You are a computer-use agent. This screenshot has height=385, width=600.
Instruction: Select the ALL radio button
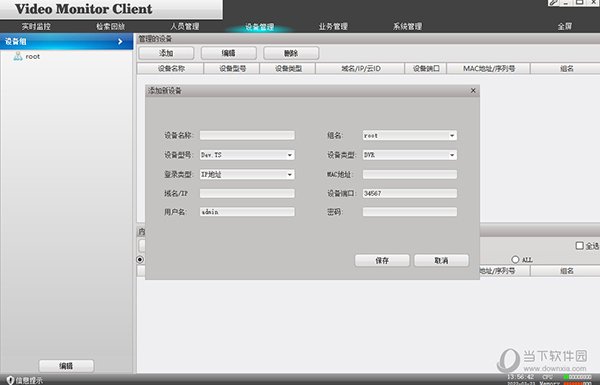(x=515, y=259)
